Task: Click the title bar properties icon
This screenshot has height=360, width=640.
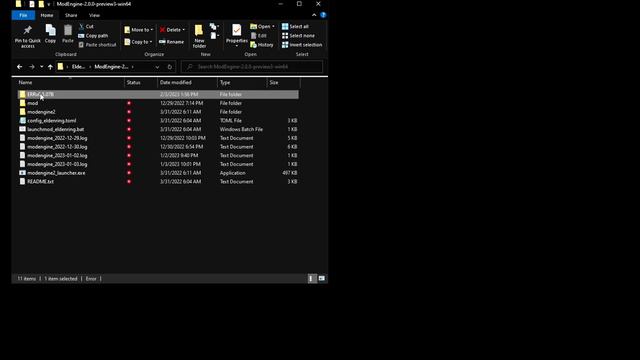Action: tap(32, 4)
